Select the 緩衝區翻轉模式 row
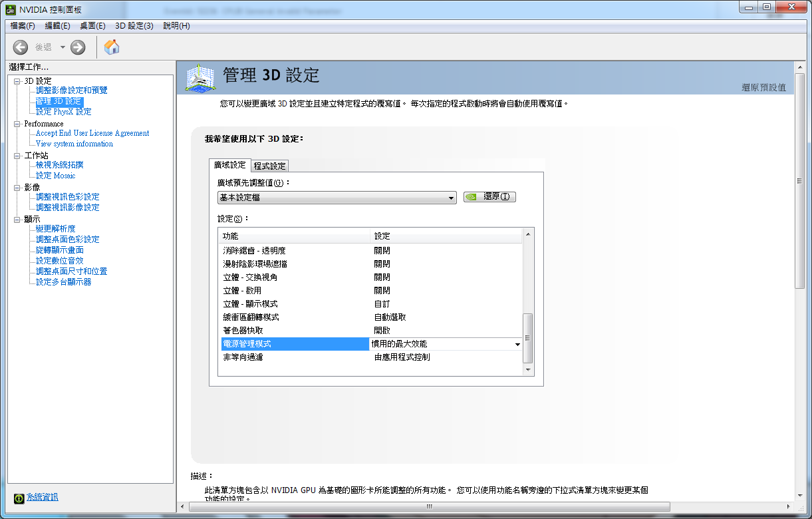Viewport: 812px width, 519px height. [x=371, y=317]
